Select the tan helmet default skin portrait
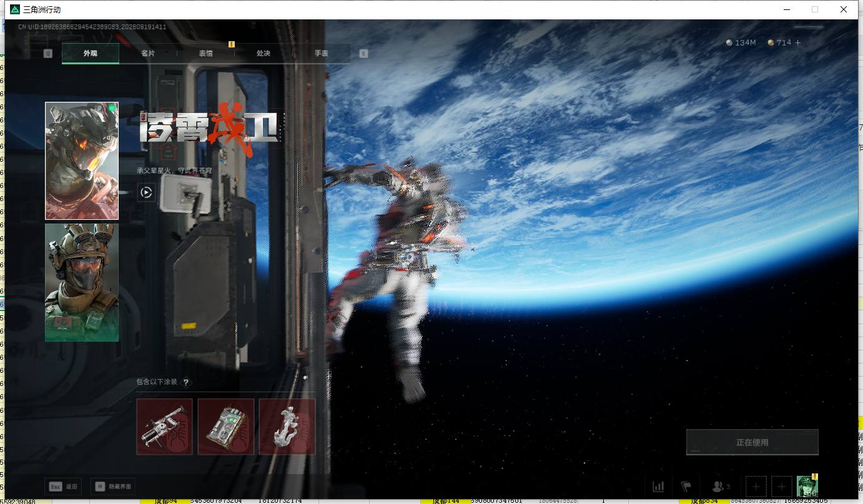The image size is (863, 504). pyautogui.click(x=82, y=282)
